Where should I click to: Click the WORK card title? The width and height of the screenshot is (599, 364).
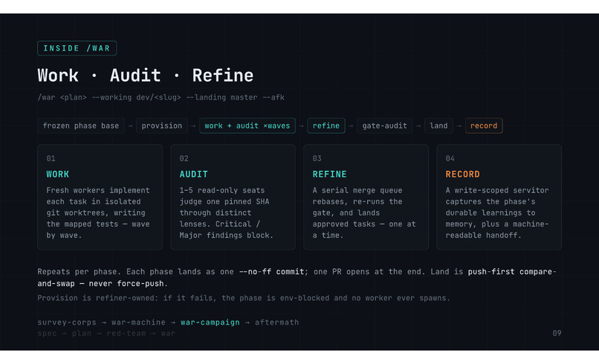pos(58,174)
